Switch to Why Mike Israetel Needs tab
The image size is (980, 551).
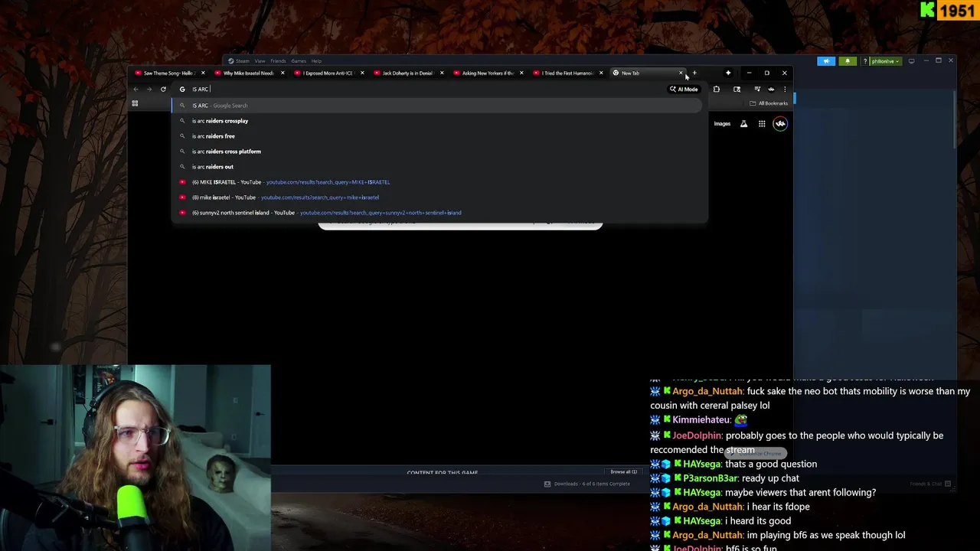pyautogui.click(x=248, y=73)
